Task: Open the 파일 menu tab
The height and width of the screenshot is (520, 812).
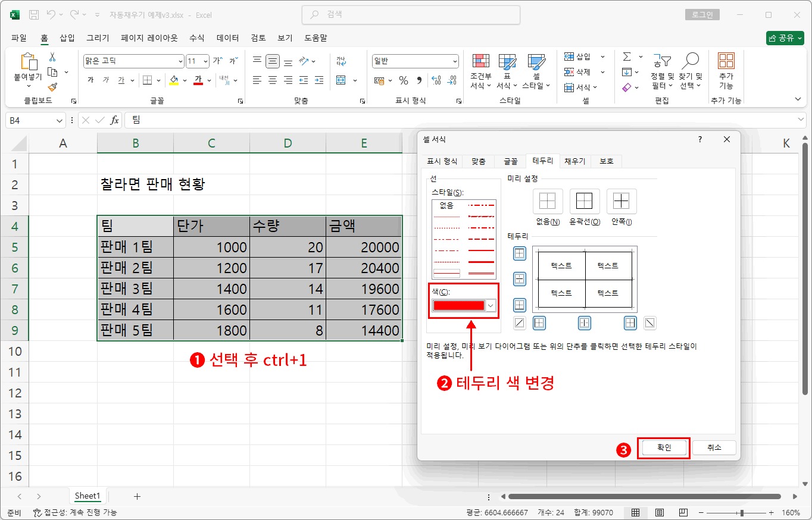Action: [x=19, y=37]
